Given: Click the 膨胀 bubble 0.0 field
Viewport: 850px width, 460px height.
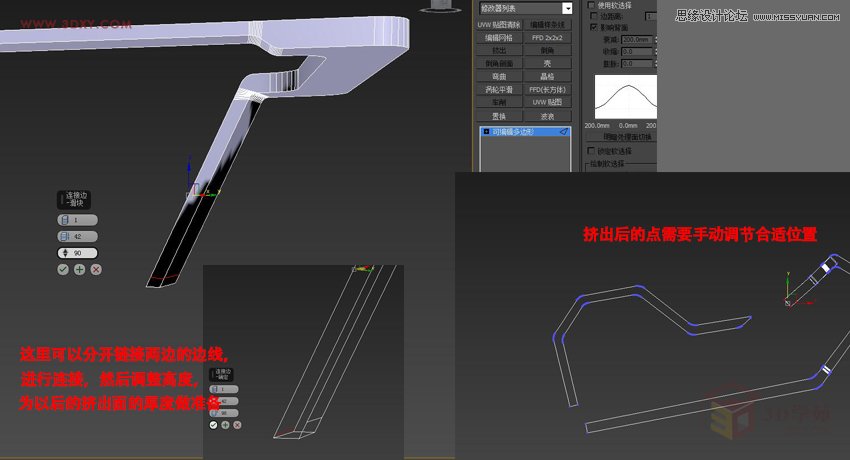Looking at the screenshot, I should coord(637,64).
